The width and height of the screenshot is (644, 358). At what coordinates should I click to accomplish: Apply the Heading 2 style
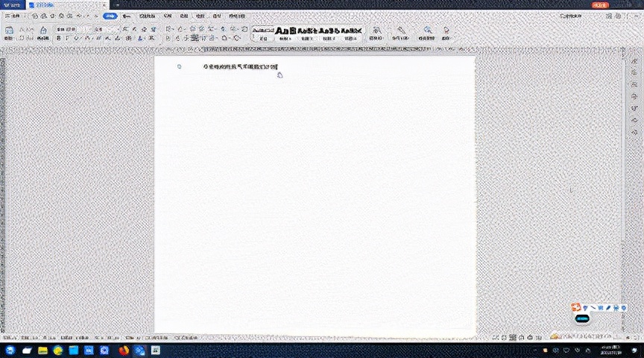[307, 34]
